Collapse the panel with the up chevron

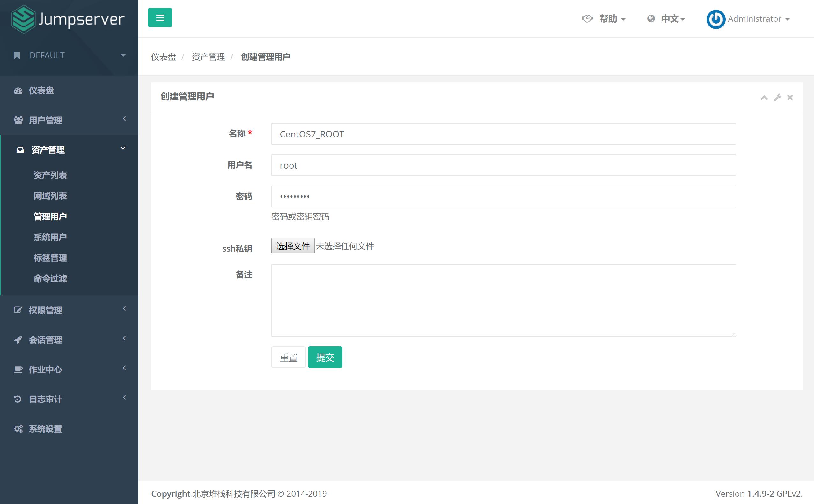764,97
